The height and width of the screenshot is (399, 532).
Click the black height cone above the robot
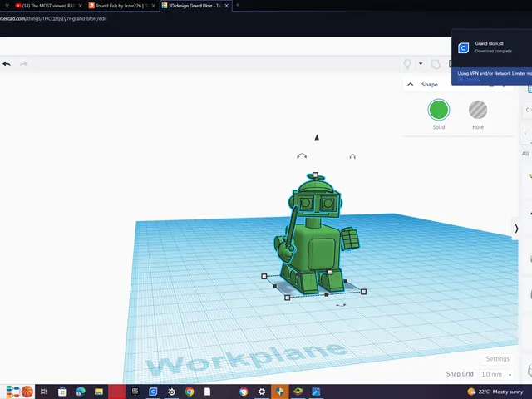[317, 137]
